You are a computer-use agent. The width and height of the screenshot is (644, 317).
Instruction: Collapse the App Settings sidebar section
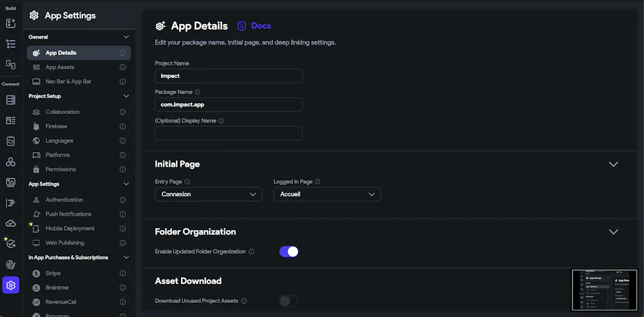tap(126, 184)
